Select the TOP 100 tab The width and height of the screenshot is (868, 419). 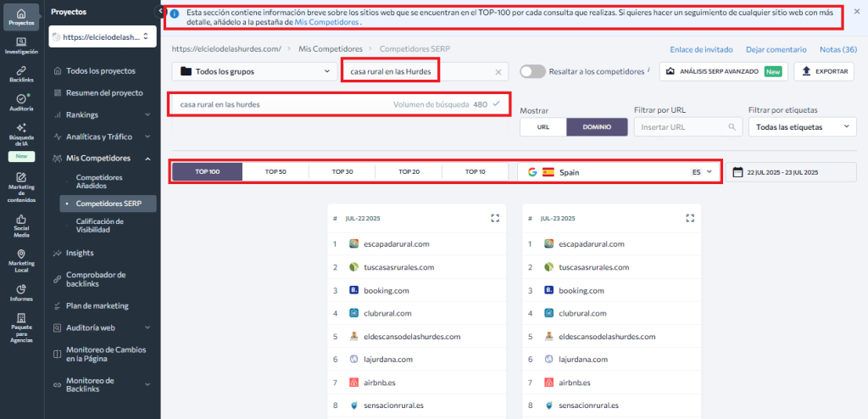click(207, 172)
